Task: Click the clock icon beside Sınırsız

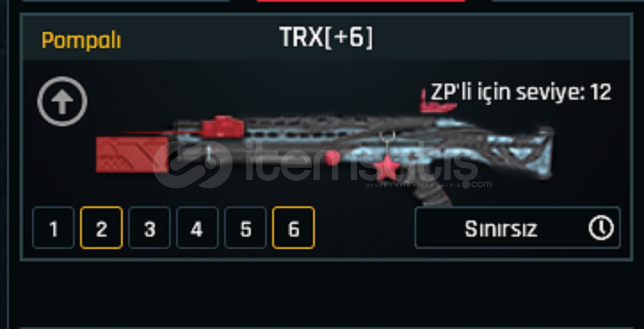Action: (x=601, y=228)
